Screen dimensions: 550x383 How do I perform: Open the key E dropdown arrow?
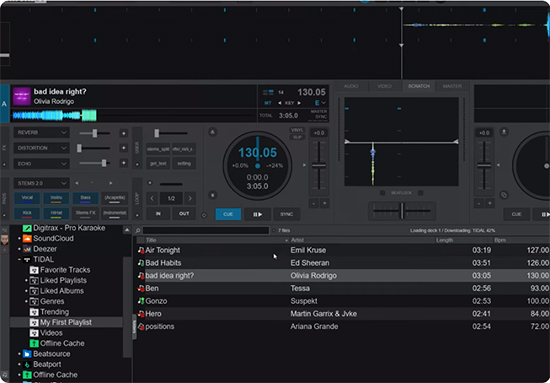coord(324,103)
